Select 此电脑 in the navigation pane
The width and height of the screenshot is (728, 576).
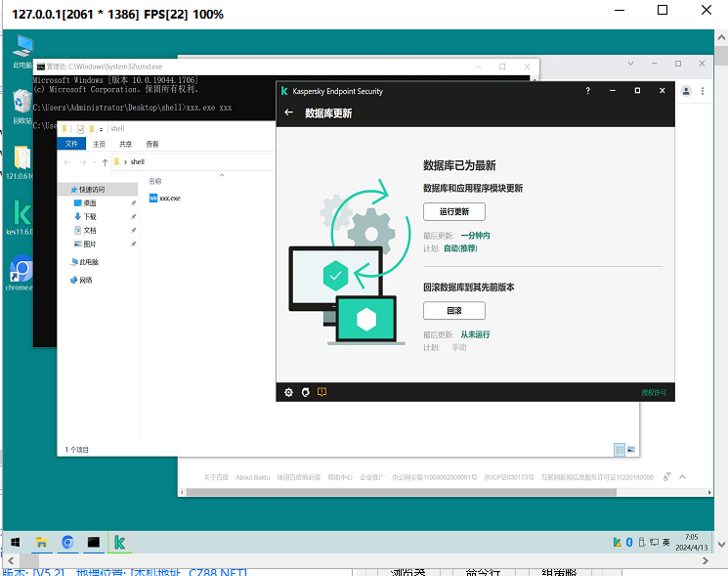click(x=89, y=262)
